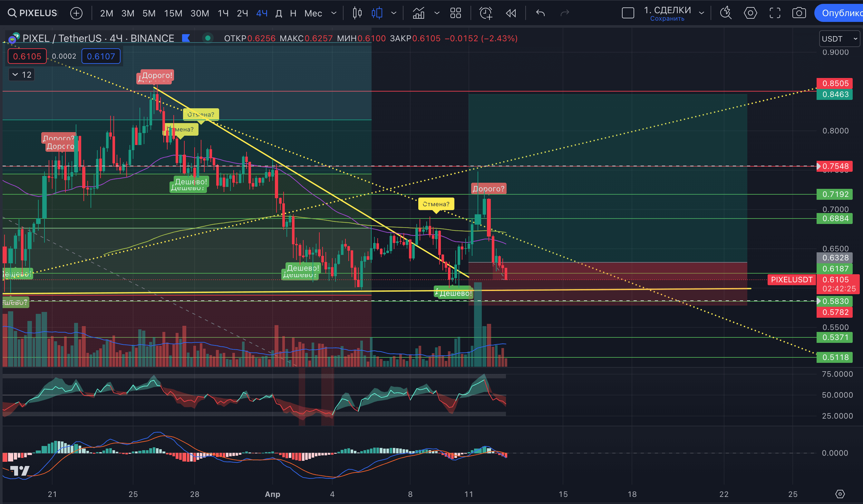The height and width of the screenshot is (504, 863).
Task: Enter fullscreen mode
Action: point(775,13)
